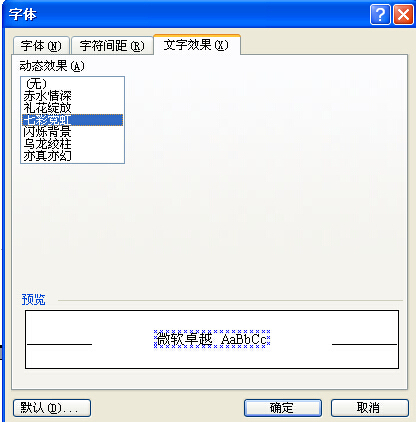Open the 字符间距(R) tab
This screenshot has height=422, width=416.
(x=112, y=46)
